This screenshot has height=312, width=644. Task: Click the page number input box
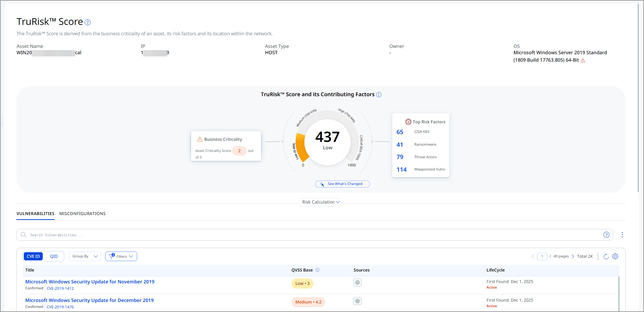[542, 256]
